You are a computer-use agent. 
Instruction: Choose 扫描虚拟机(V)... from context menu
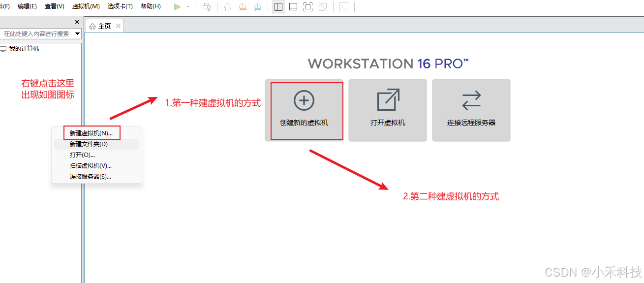97,166
